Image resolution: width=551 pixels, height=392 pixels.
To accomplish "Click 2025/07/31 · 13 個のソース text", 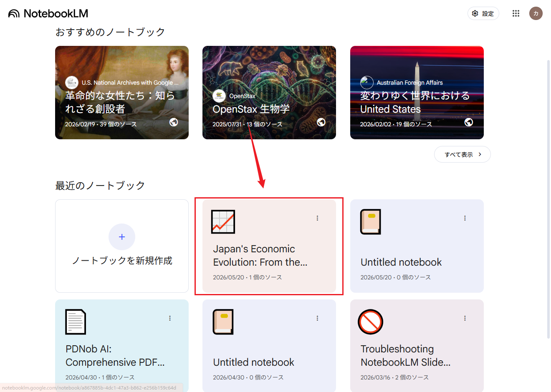I will [248, 124].
